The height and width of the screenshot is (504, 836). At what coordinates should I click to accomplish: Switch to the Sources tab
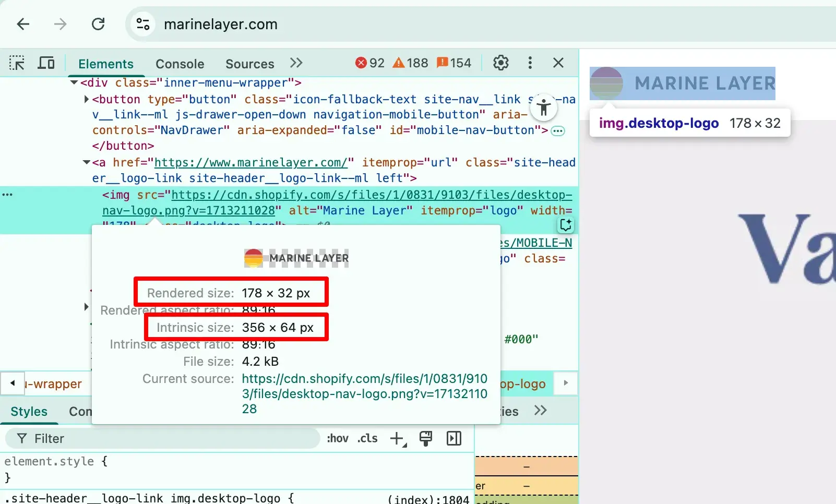(250, 64)
